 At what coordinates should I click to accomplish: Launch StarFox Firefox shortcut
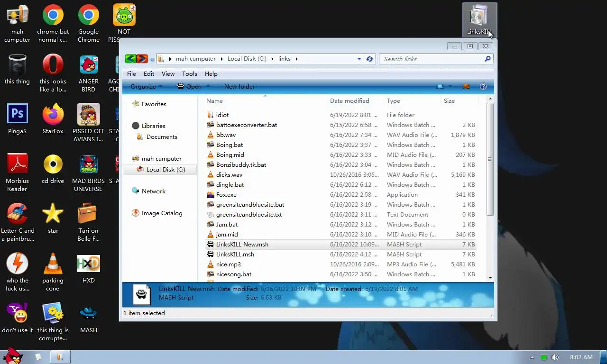[53, 119]
